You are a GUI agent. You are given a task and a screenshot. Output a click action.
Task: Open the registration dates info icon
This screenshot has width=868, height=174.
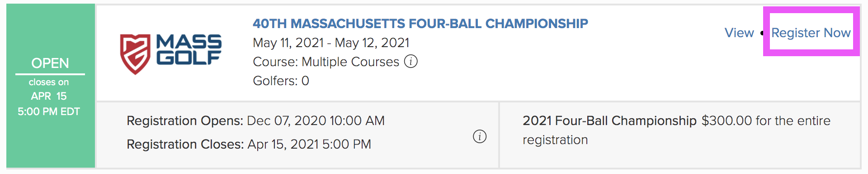pos(480,136)
